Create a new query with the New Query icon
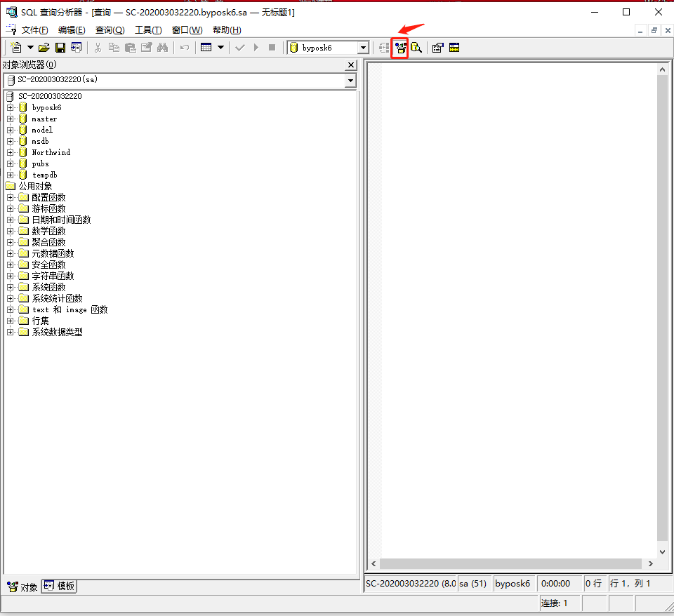 [x=15, y=47]
